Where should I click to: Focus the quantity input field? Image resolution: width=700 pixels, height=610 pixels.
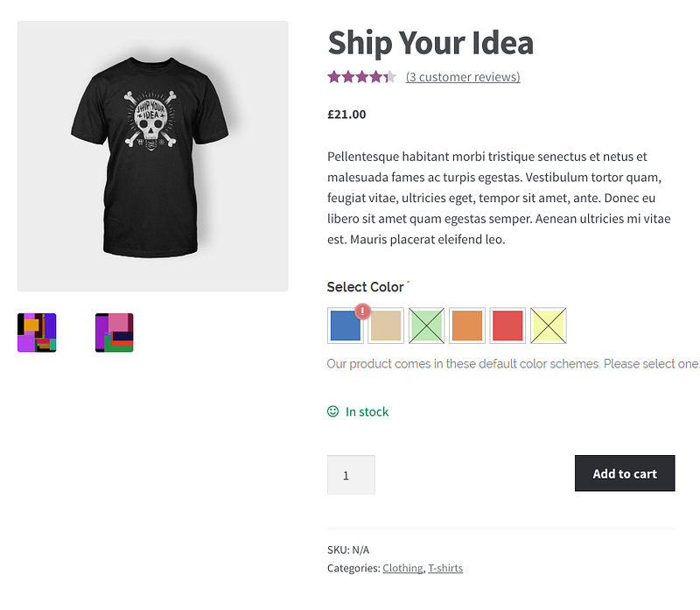(351, 475)
